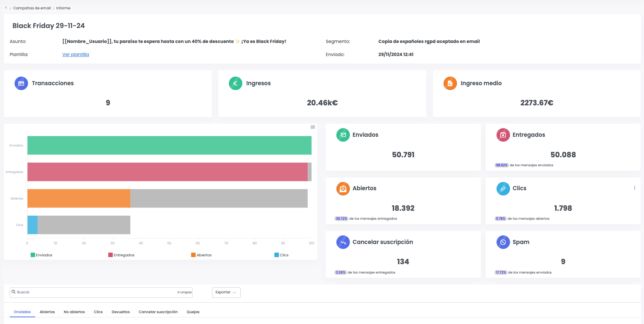The width and height of the screenshot is (644, 324).
Task: Toggle Abiertos legend entry
Action: (x=201, y=255)
